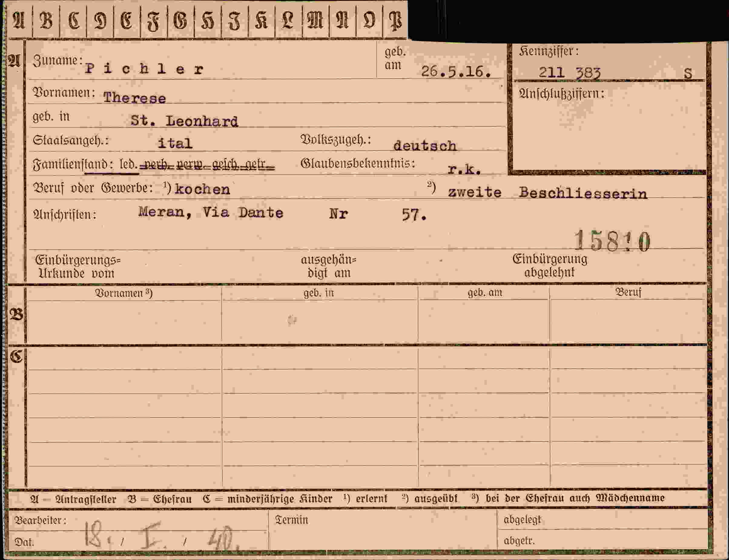
Task: Click the letter 'S' beside Kennziffer number
Action: 688,73
